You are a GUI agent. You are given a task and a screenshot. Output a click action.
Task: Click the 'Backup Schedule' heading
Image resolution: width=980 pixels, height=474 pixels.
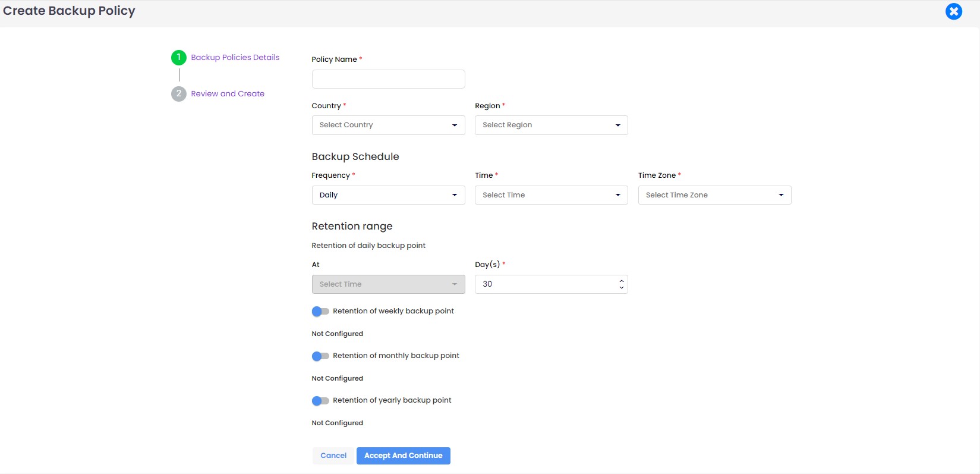click(x=355, y=156)
